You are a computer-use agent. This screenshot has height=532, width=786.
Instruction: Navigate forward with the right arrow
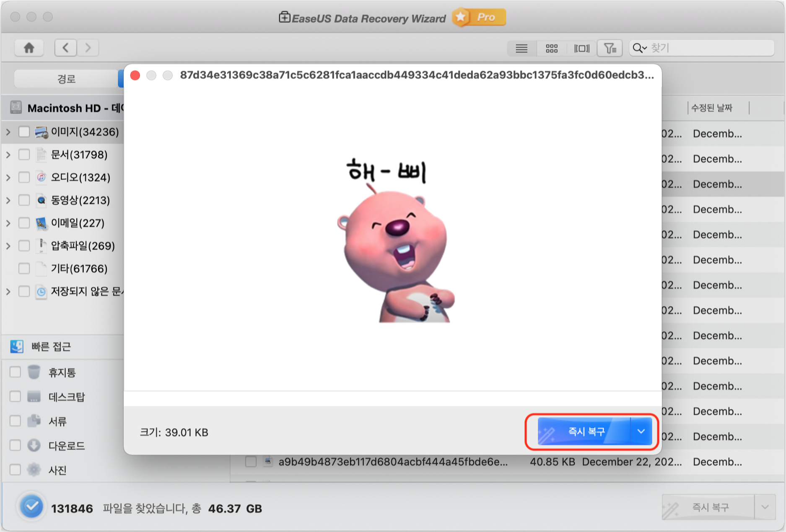tap(88, 48)
